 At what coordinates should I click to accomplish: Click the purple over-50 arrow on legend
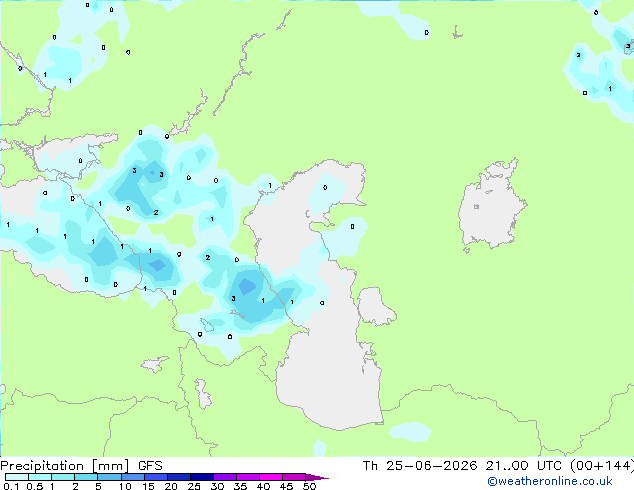click(x=317, y=477)
